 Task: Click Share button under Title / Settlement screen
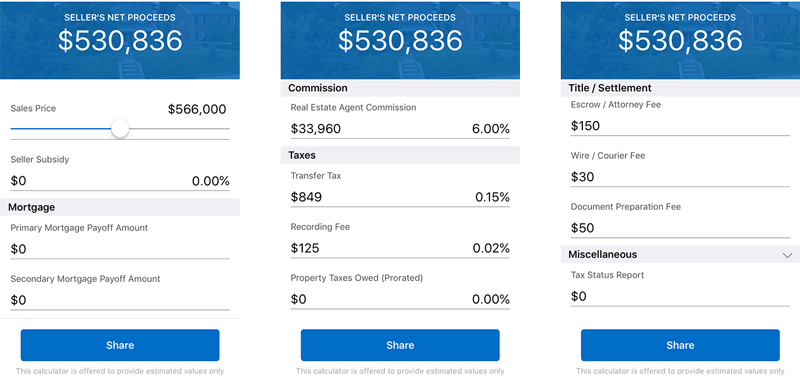coord(680,345)
